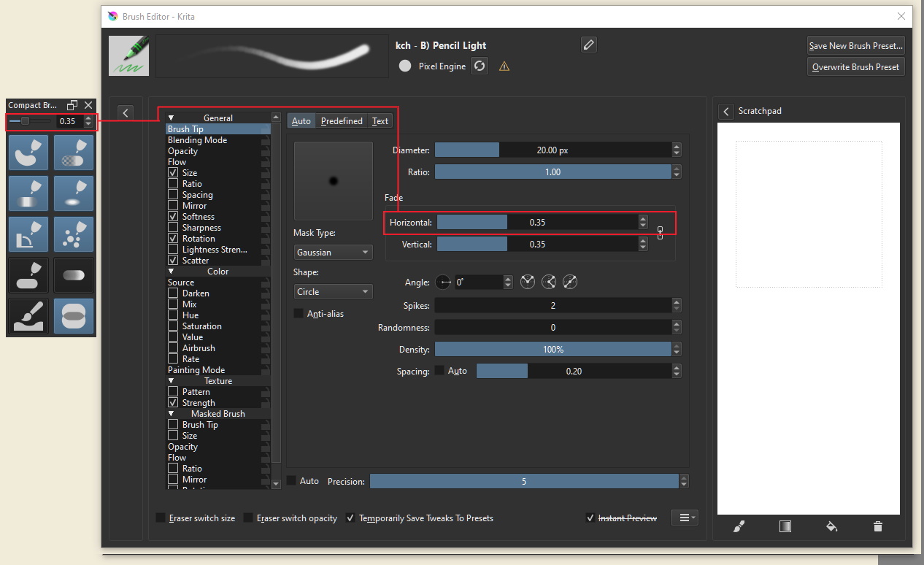Enable Eraser switch size checkbox
The height and width of the screenshot is (565, 924).
click(x=161, y=518)
